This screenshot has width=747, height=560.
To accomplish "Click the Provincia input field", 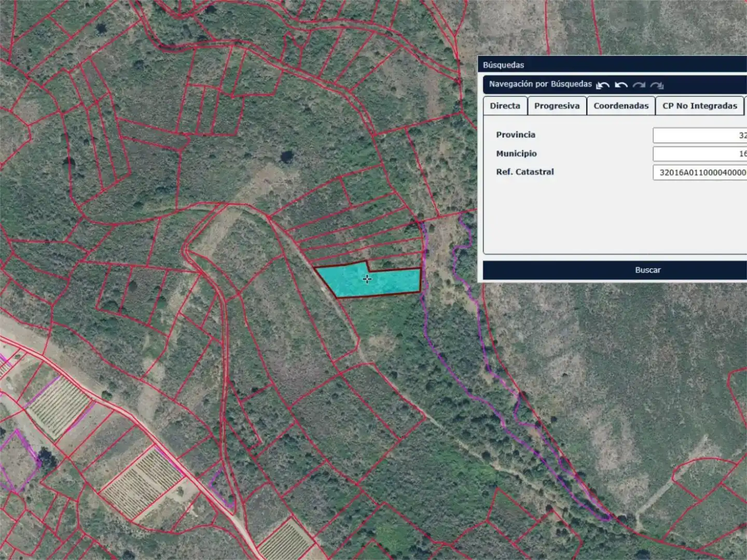I will click(700, 135).
